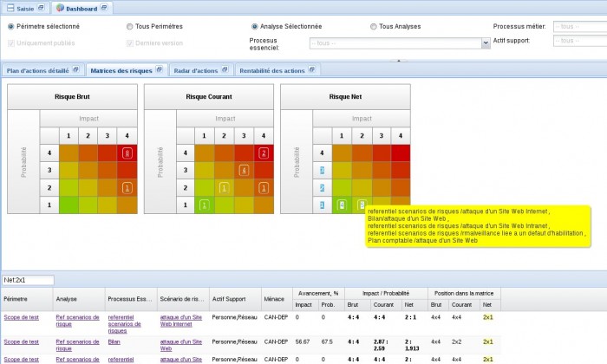
Task: Click the 8 badge in Risque Brut matrix
Action: 127,153
